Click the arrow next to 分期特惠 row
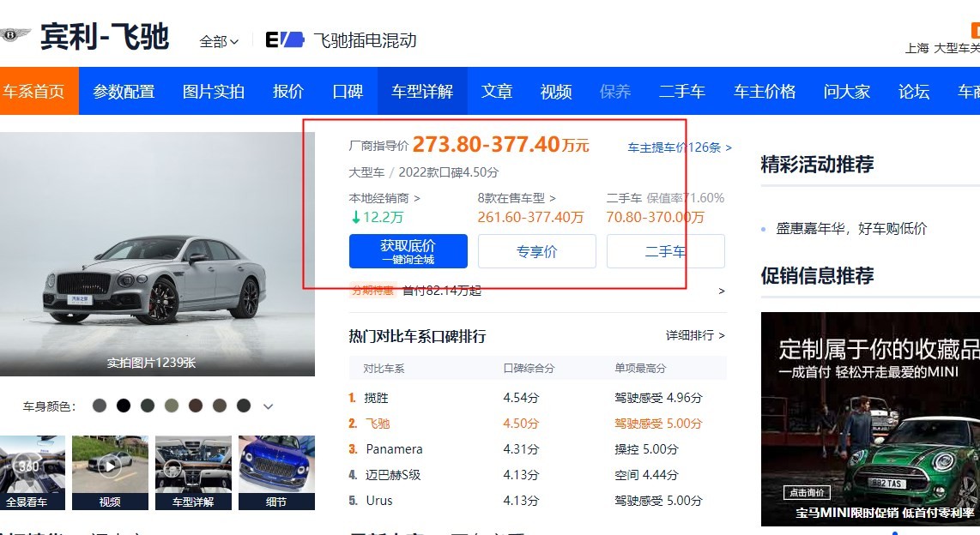 [722, 291]
